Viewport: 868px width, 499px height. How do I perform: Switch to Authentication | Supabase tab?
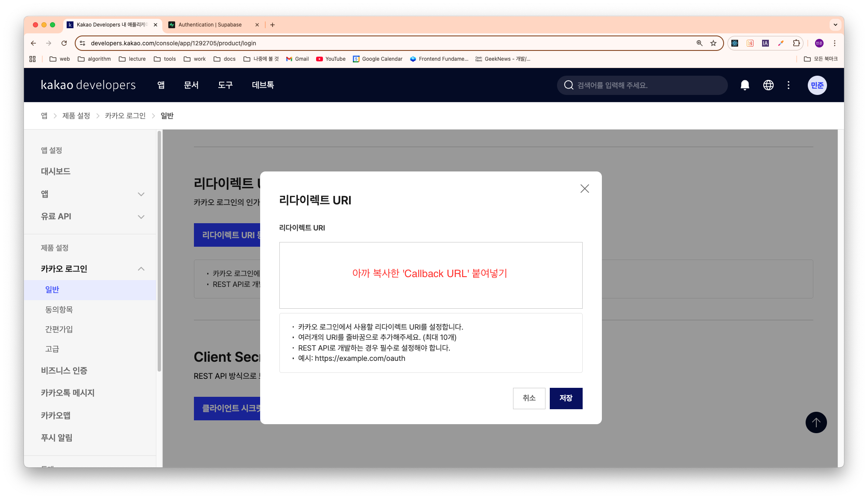point(210,25)
